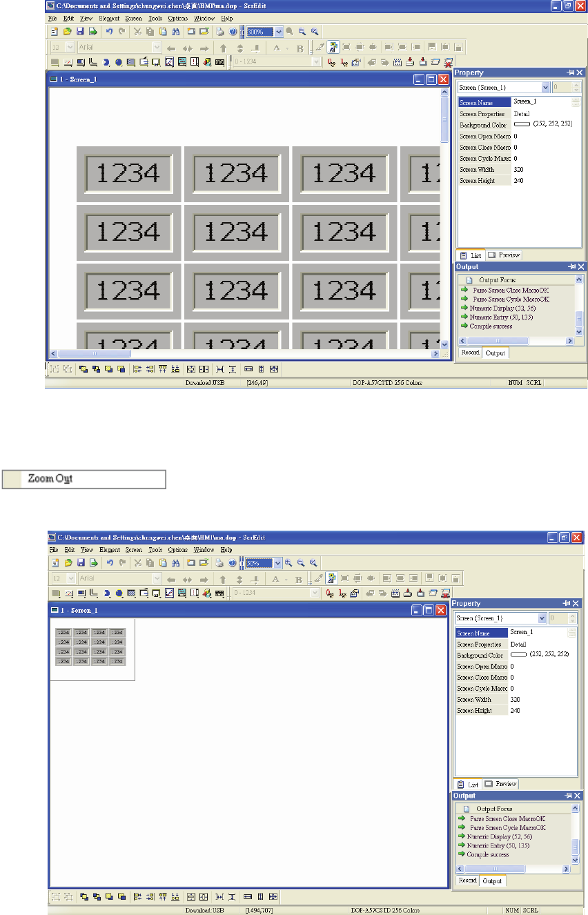The width and height of the screenshot is (588, 915).
Task: Open Element menu in the 300% zoom window
Action: click(x=110, y=18)
